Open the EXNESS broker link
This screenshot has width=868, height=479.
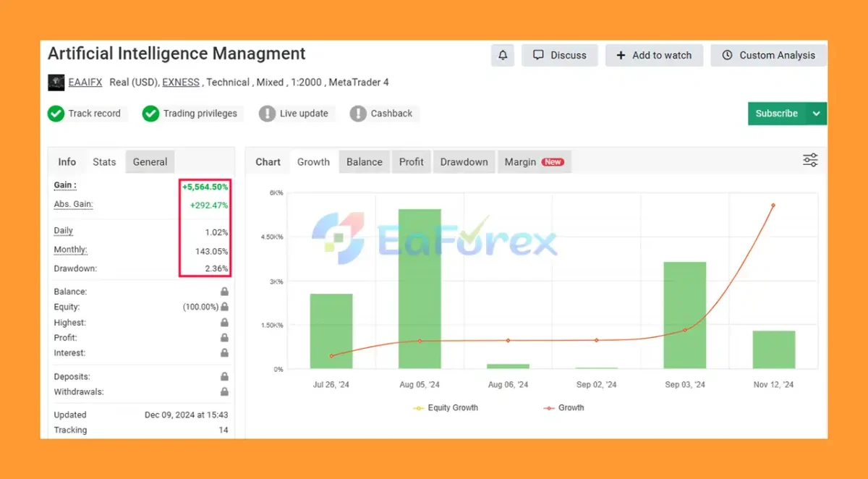tap(181, 82)
